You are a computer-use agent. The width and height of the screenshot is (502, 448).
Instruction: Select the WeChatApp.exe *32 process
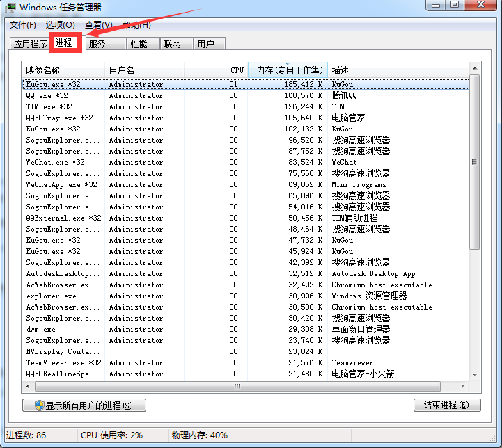pos(246,185)
